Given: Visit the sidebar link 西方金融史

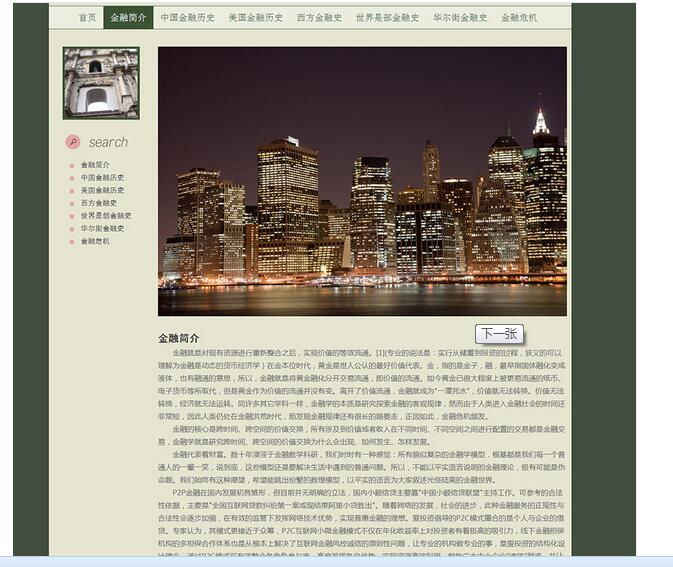Looking at the screenshot, I should click(x=99, y=203).
